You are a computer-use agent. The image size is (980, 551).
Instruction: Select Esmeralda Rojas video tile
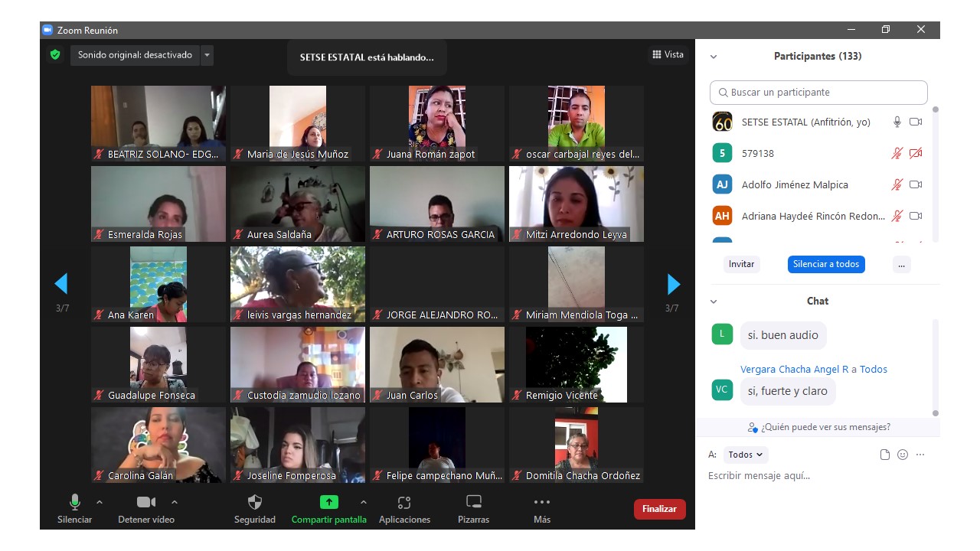pyautogui.click(x=158, y=204)
